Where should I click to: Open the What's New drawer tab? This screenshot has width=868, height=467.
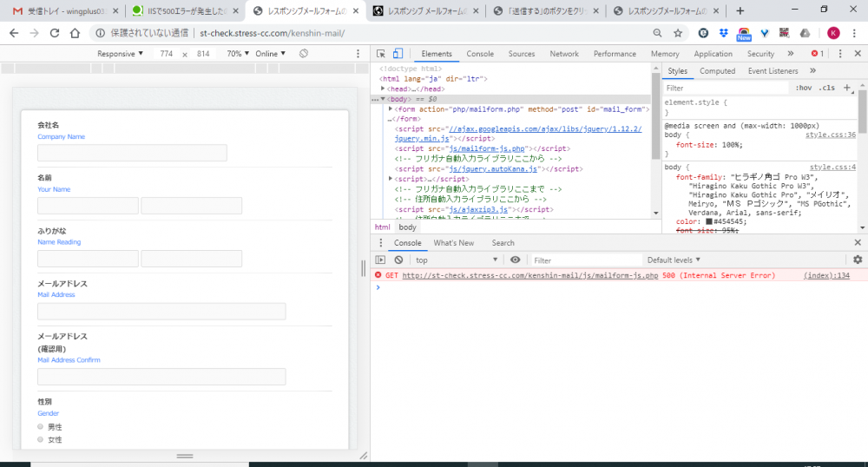pos(453,243)
